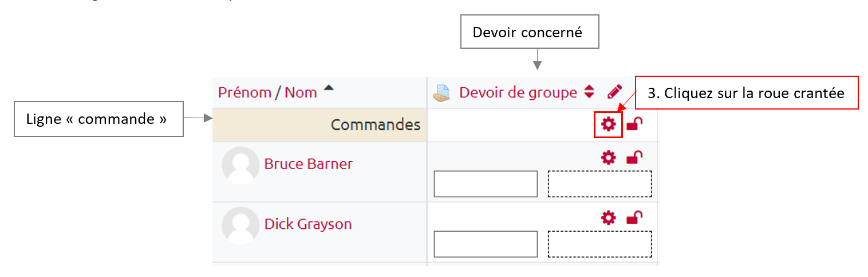The height and width of the screenshot is (277, 868).
Task: Click the grade input field for Dick Grayson
Action: [x=486, y=244]
